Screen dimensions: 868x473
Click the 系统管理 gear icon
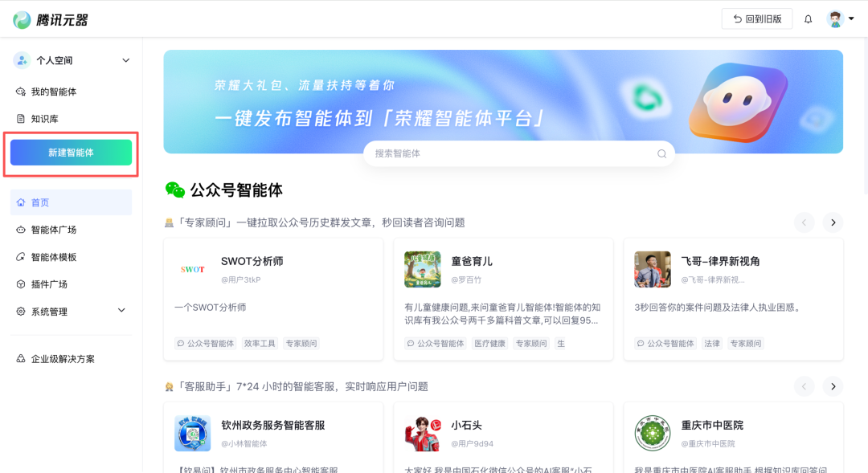tap(19, 310)
